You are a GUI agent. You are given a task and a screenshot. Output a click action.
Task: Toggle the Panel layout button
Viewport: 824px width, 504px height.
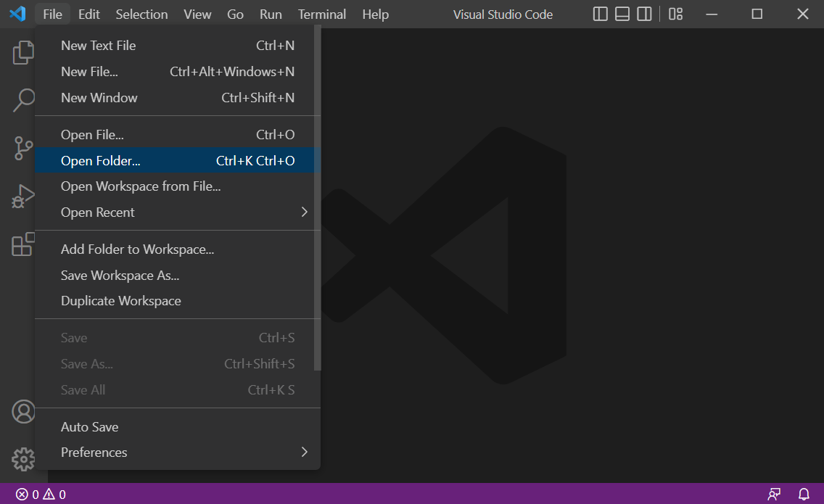pos(622,14)
